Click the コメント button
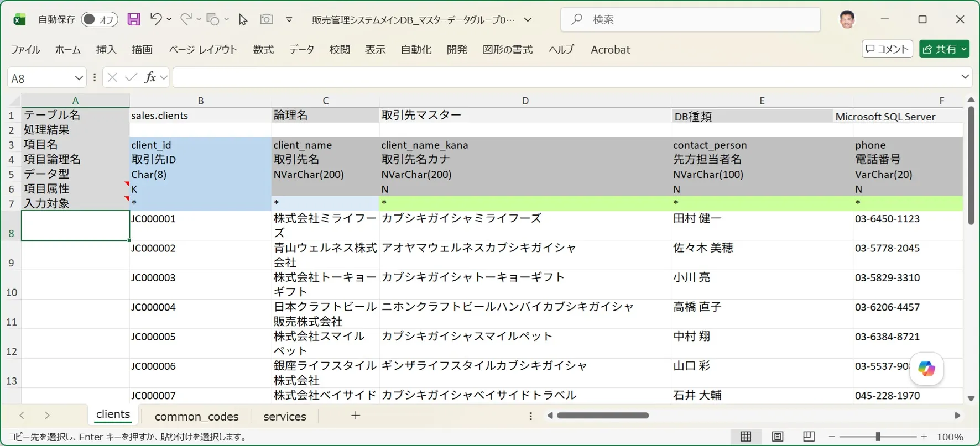Screen dimensions: 980x446 pyautogui.click(x=887, y=49)
